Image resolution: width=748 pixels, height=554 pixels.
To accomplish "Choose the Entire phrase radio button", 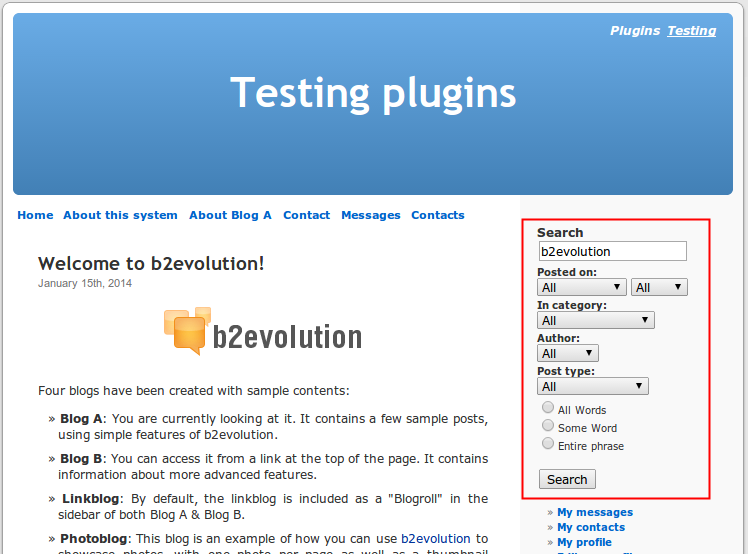I will point(548,443).
